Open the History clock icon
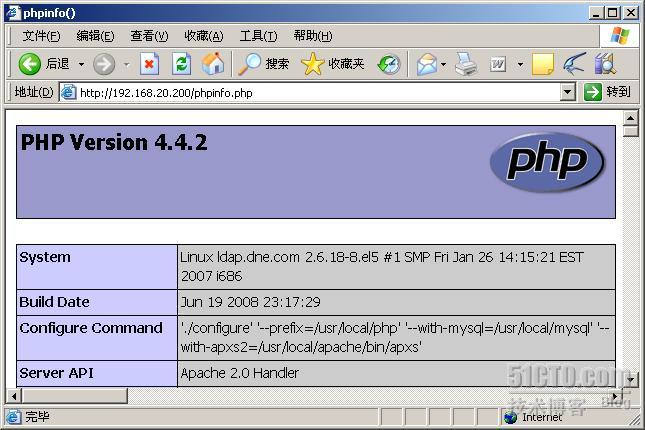The height and width of the screenshot is (430, 645). click(389, 64)
